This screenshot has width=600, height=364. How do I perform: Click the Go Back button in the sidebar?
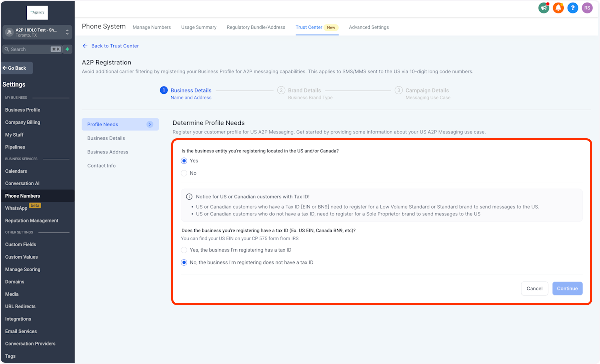point(17,68)
